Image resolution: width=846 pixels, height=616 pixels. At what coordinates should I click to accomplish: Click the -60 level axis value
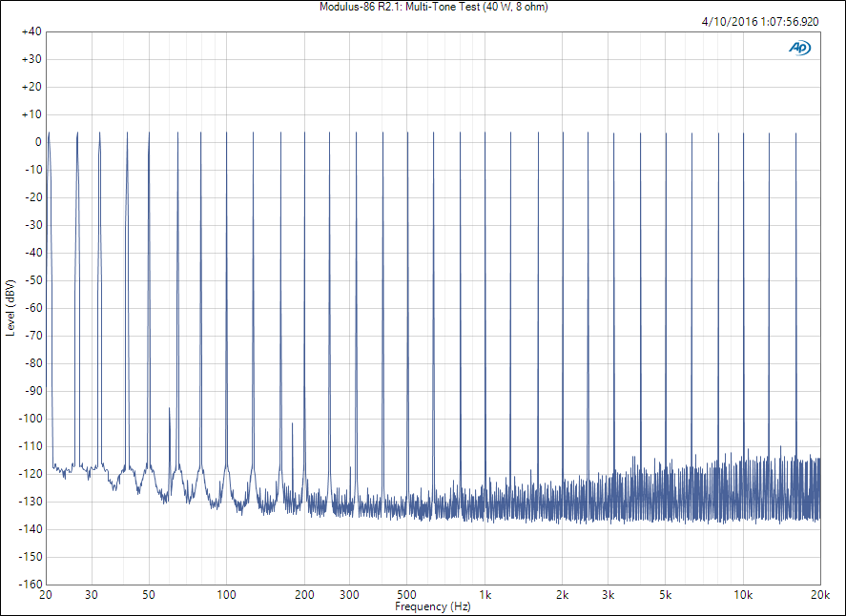pos(33,308)
